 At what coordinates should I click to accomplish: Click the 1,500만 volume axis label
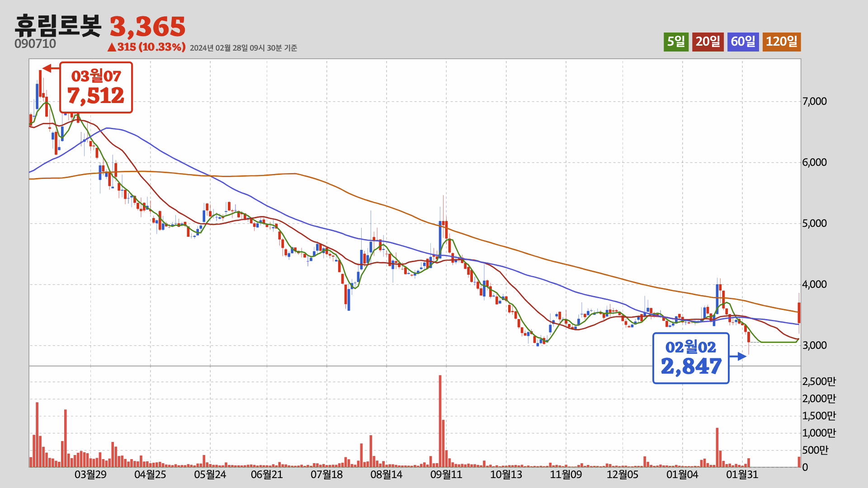point(819,416)
